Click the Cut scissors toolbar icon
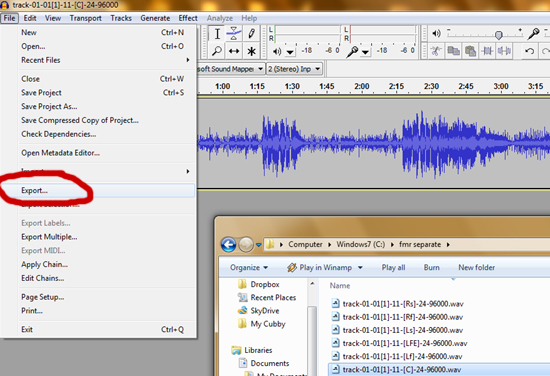The image size is (550, 376). pos(436,51)
